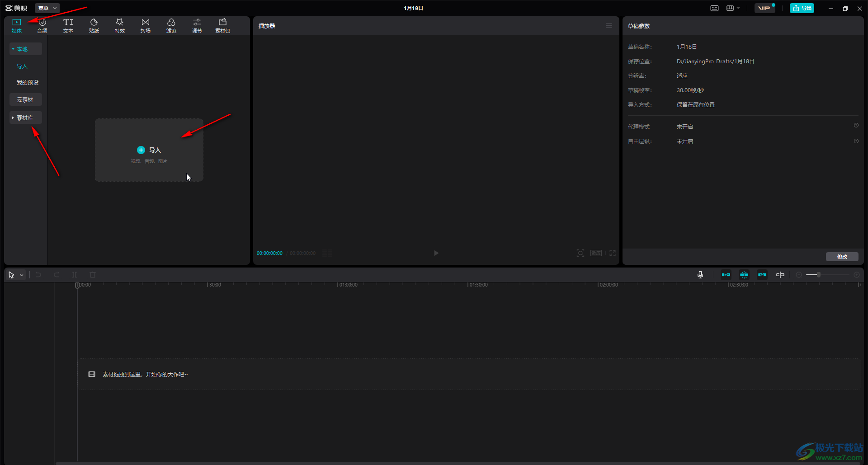Show help for 代理模式

pyautogui.click(x=856, y=126)
